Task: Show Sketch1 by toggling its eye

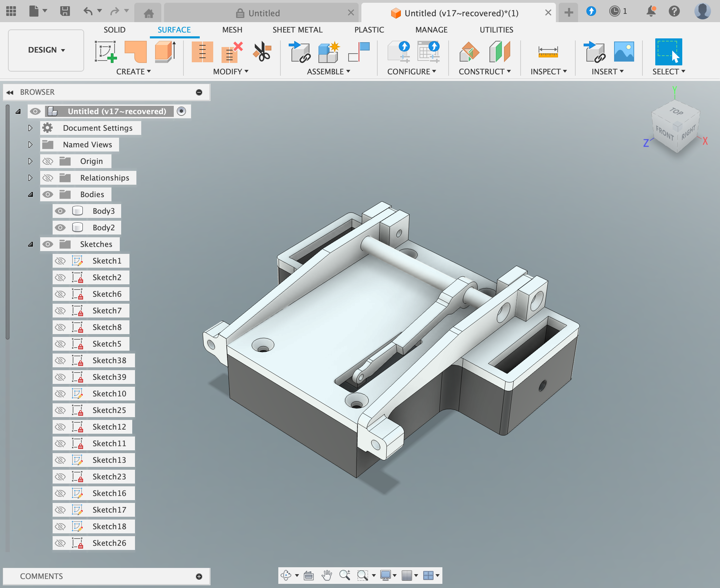Action: (60, 261)
